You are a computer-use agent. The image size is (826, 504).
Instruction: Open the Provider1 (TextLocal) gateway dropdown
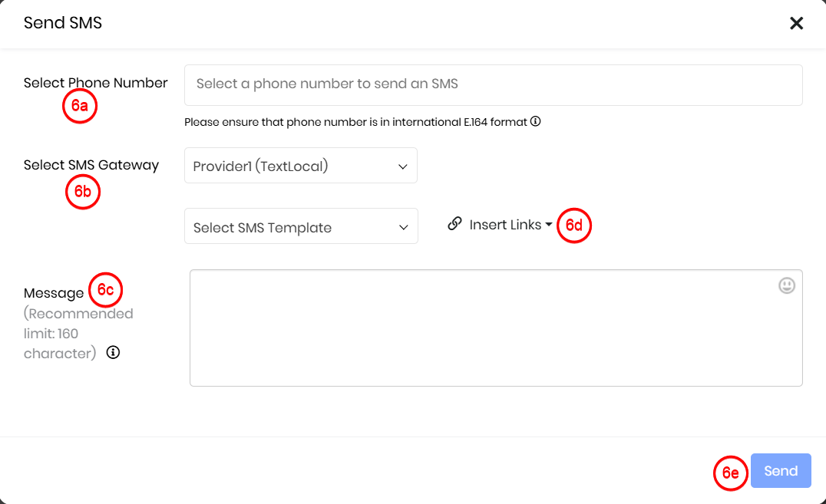(x=301, y=166)
